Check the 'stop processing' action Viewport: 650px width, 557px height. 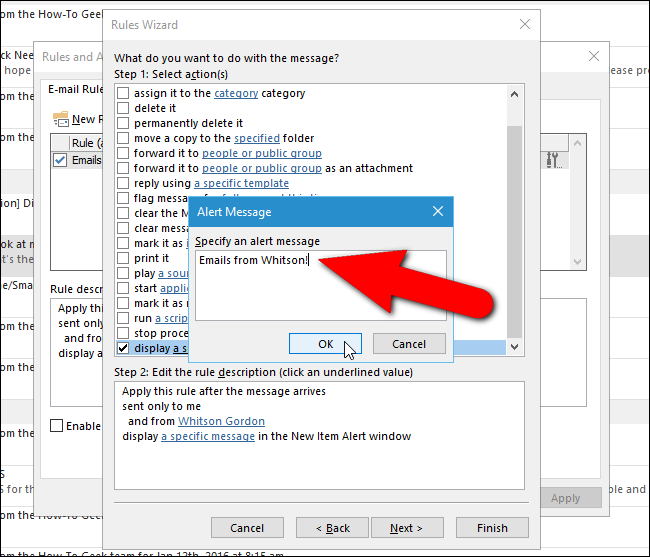123,333
